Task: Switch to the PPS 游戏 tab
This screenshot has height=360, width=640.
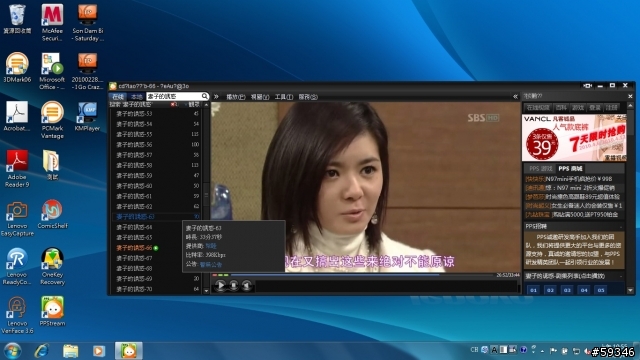Action: tap(540, 169)
